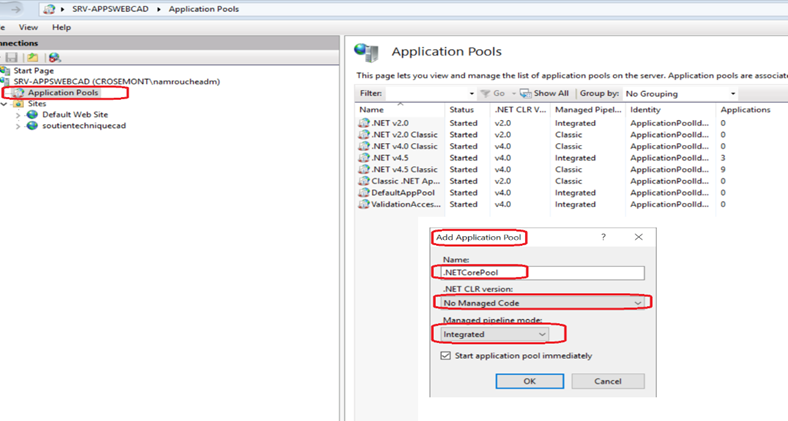Image resolution: width=788 pixels, height=421 pixels.
Task: Click Cancel in Add Application Pool dialog
Action: (x=607, y=381)
